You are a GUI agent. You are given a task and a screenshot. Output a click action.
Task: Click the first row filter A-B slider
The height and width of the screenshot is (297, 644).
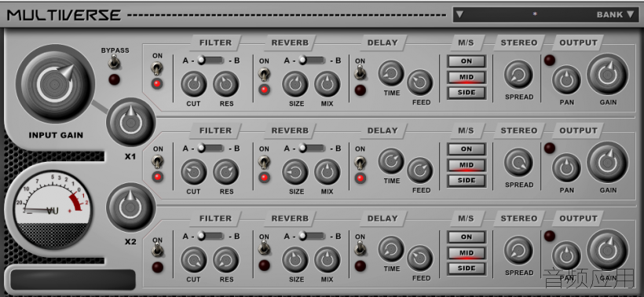tap(210, 60)
